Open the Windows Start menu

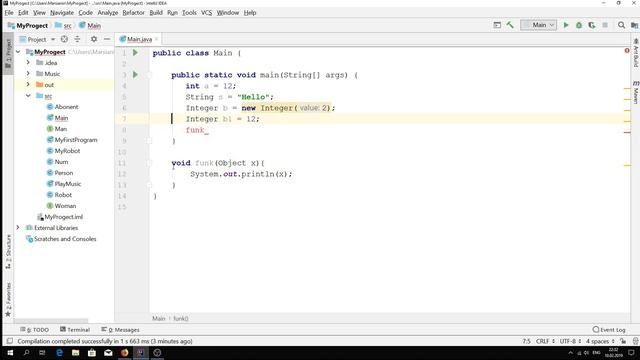10,353
